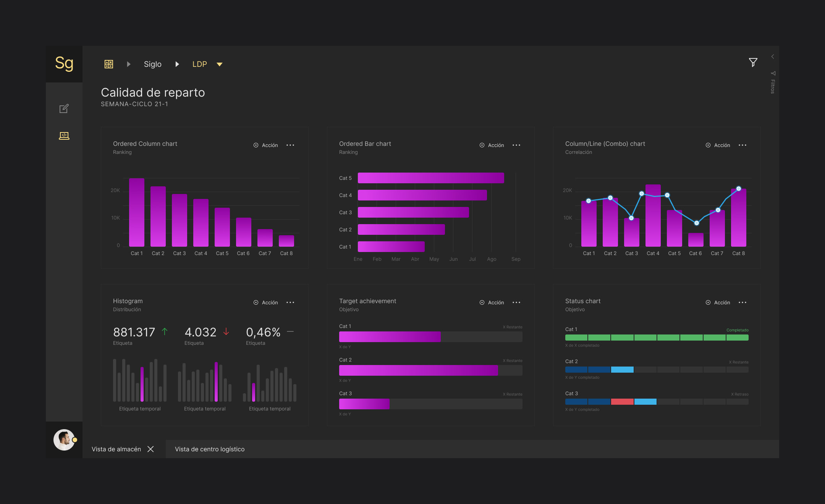This screenshot has height=504, width=825.
Task: Click Acción on Ordered Column chart
Action: [266, 145]
